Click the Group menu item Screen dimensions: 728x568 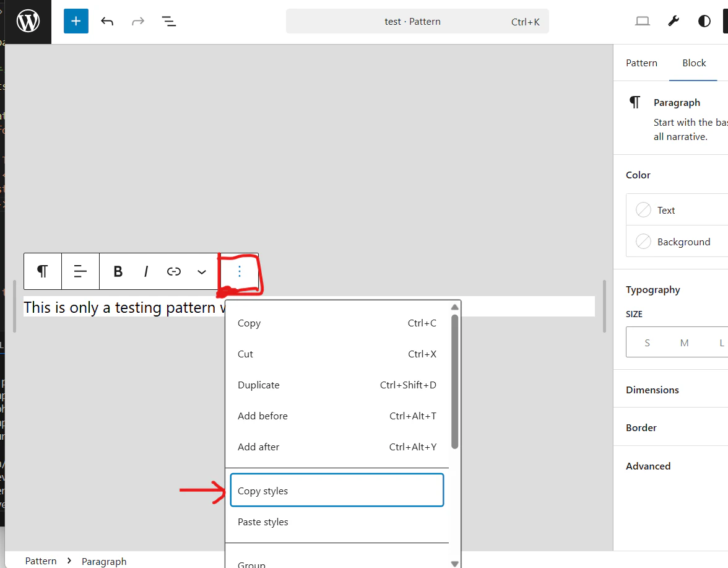pyautogui.click(x=337, y=562)
